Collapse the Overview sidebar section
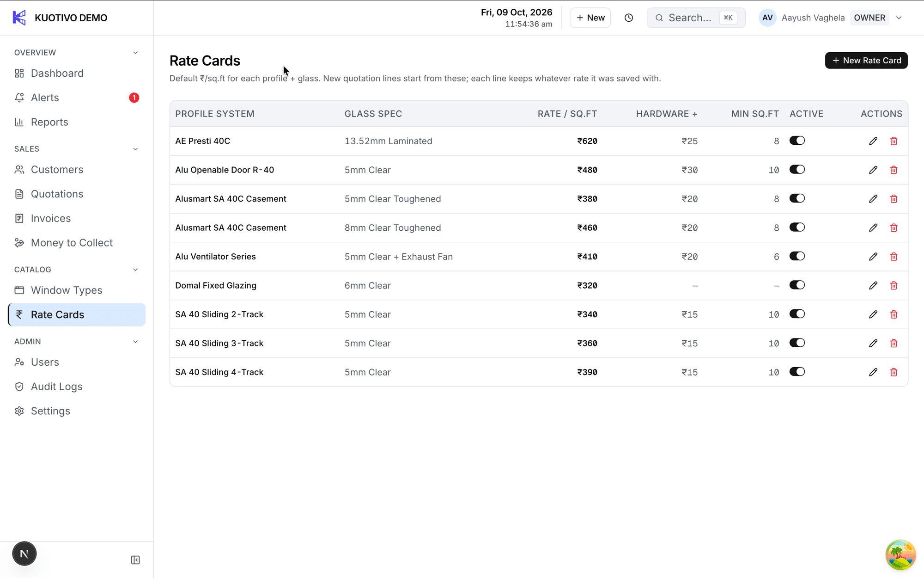 [135, 53]
